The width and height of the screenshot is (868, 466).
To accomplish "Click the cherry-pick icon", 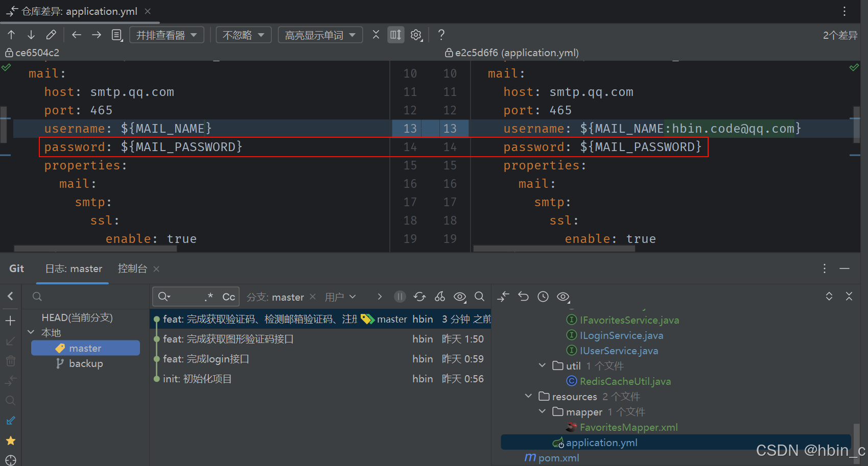I will coord(440,297).
